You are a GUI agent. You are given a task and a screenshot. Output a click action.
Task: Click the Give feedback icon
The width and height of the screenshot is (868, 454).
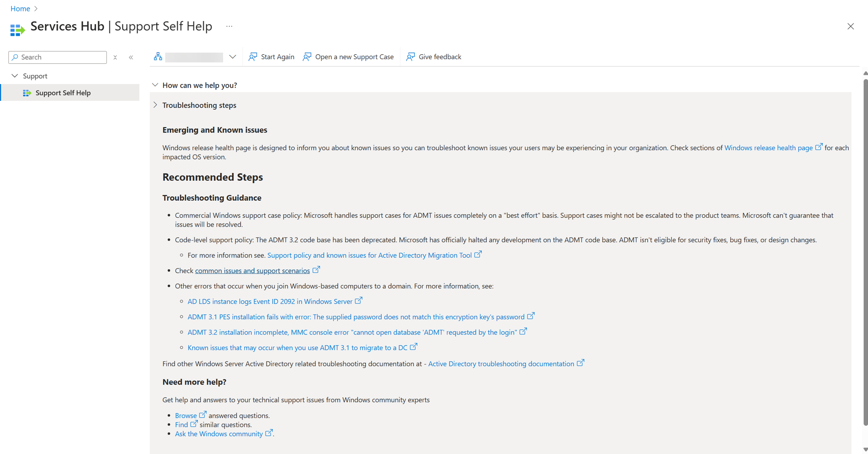click(410, 56)
